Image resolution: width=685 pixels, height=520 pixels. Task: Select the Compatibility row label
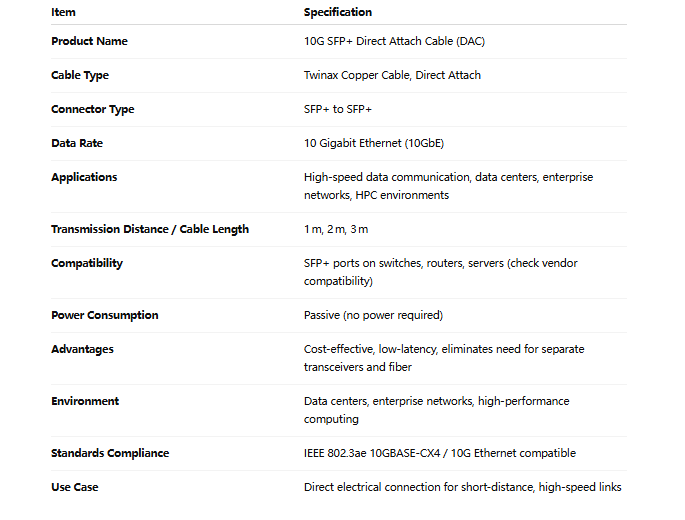87,263
